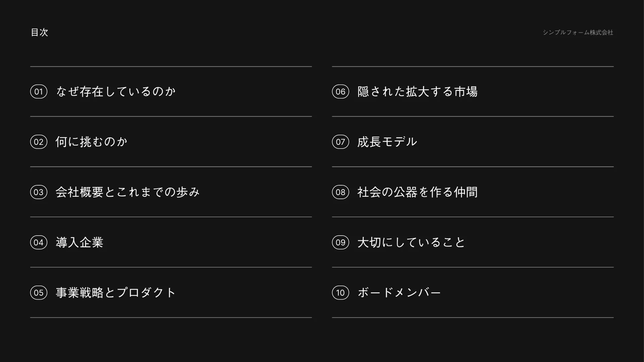This screenshot has height=362, width=644.
Task: Go to 会社概要とこれまでの歩み
Action: pos(127,192)
